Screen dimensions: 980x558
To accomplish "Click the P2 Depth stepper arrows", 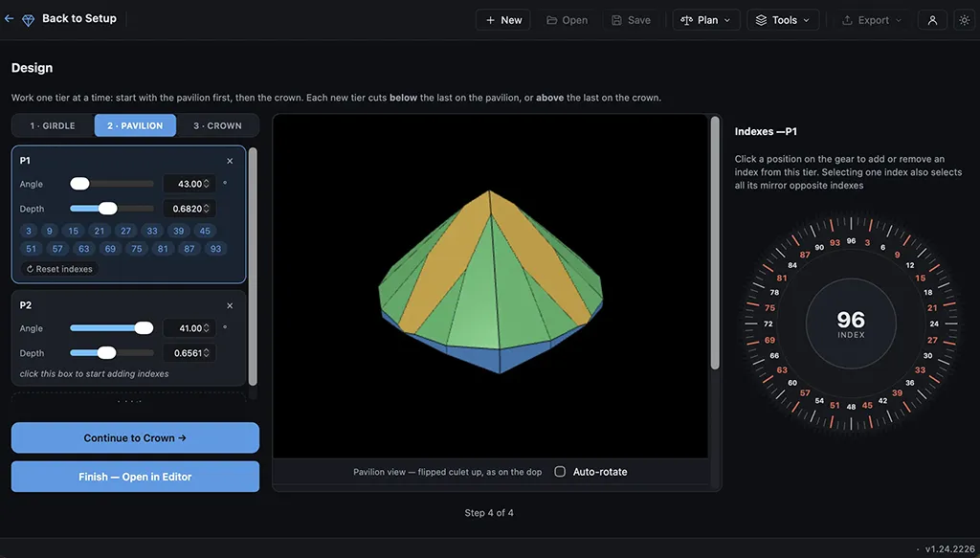I will click(207, 353).
